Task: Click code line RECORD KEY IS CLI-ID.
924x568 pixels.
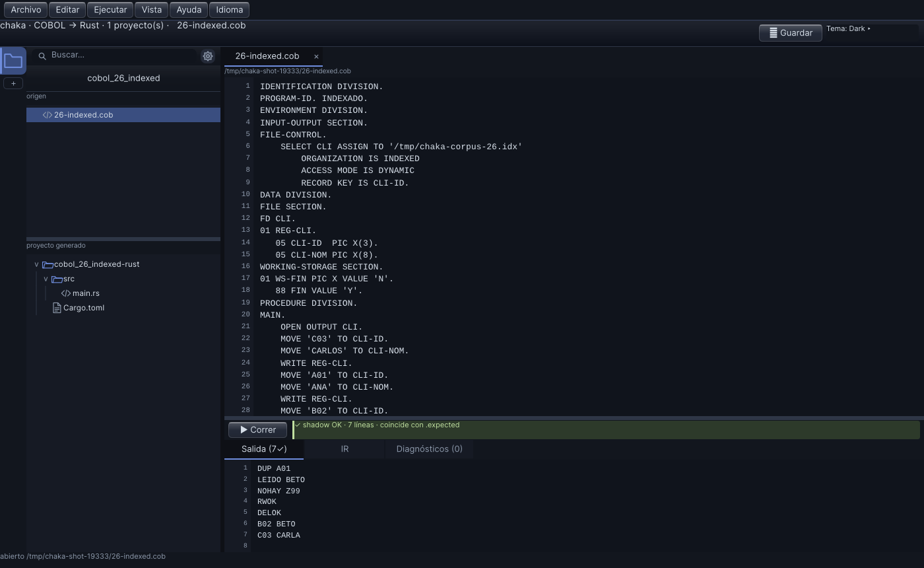Action: (x=355, y=183)
